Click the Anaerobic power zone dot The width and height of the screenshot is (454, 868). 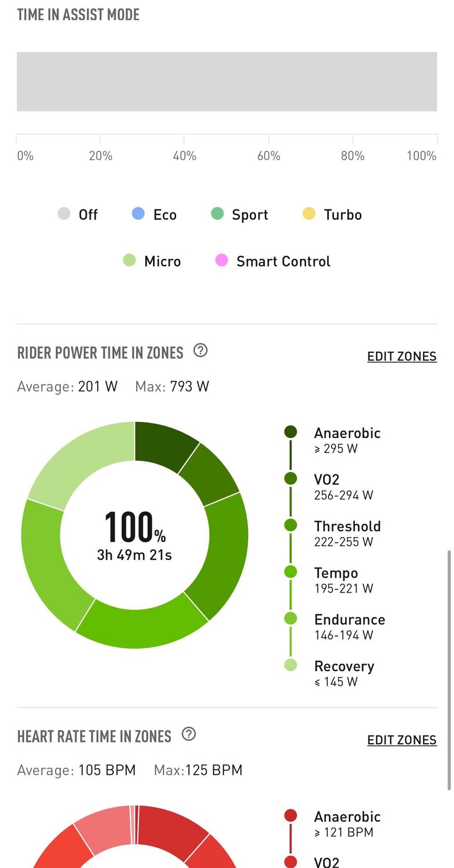point(291,432)
